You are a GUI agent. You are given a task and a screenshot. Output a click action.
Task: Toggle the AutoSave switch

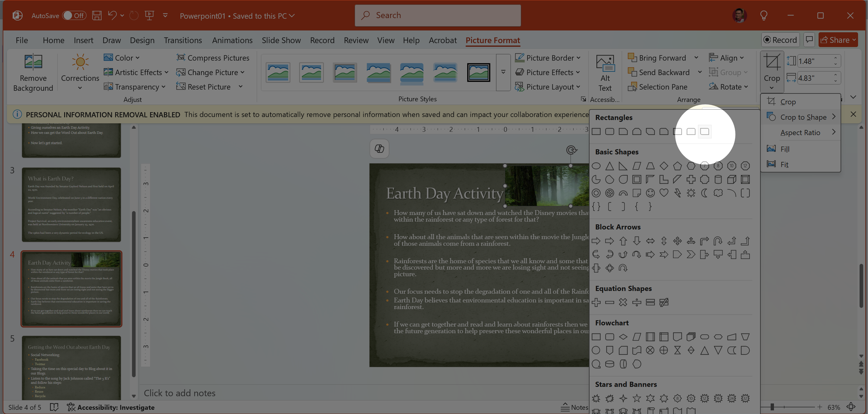(74, 15)
